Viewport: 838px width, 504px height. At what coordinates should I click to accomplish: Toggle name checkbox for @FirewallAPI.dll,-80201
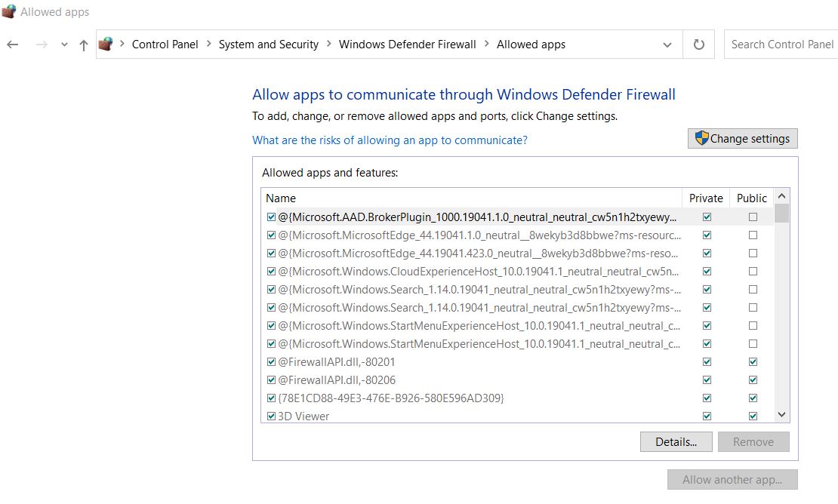271,362
